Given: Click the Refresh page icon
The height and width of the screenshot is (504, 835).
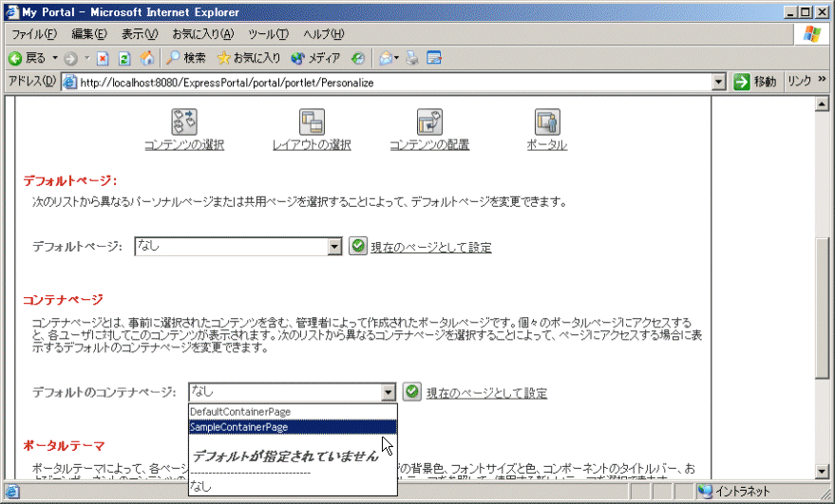Looking at the screenshot, I should pyautogui.click(x=124, y=59).
